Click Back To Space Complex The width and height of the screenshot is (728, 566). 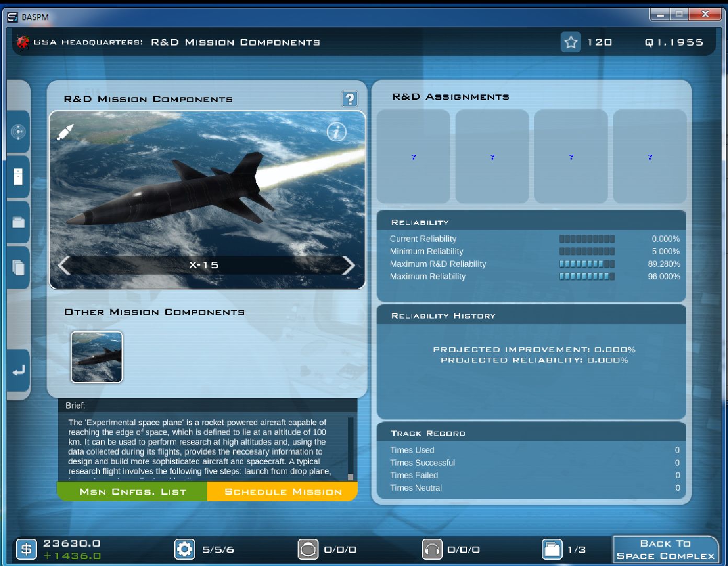pyautogui.click(x=665, y=550)
